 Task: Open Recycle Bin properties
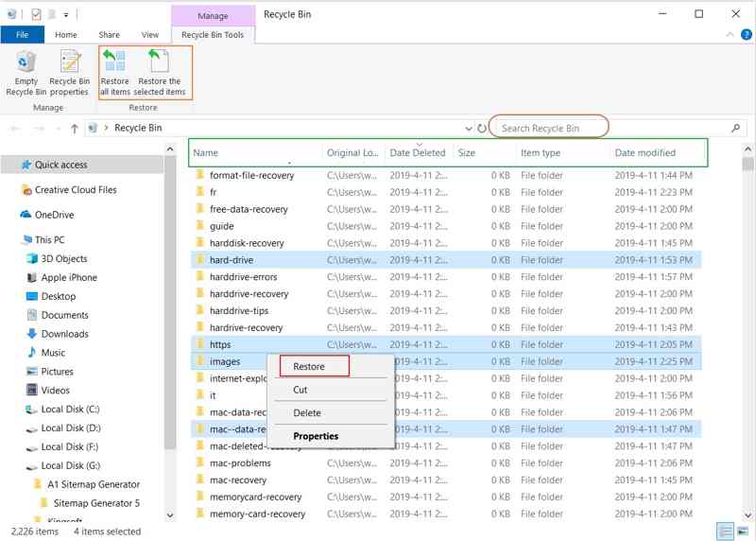[x=70, y=74]
